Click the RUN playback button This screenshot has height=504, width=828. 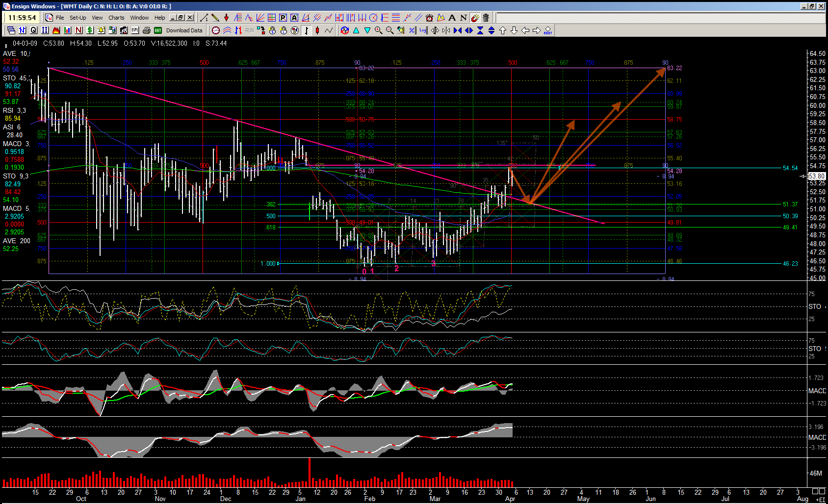click(x=250, y=30)
